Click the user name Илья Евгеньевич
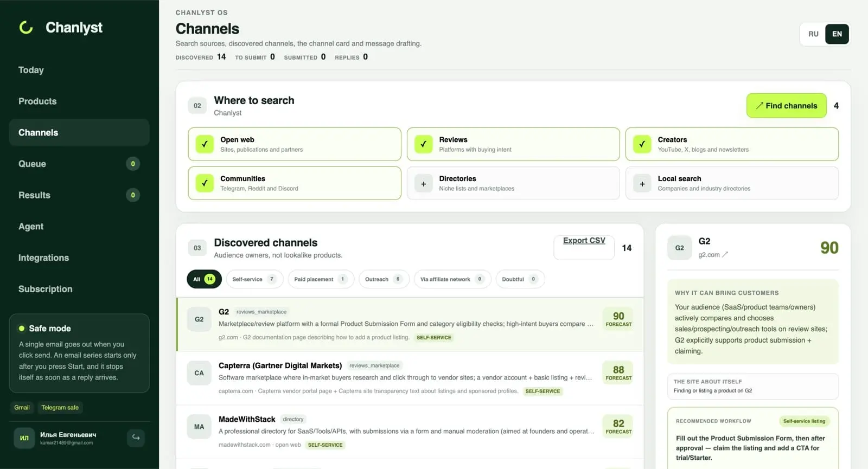The width and height of the screenshot is (868, 469). pyautogui.click(x=68, y=434)
